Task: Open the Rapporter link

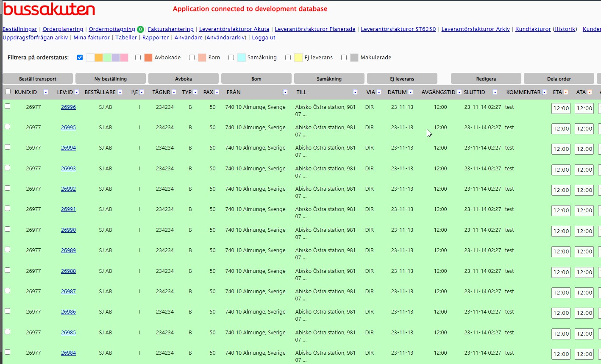Action: (x=156, y=38)
